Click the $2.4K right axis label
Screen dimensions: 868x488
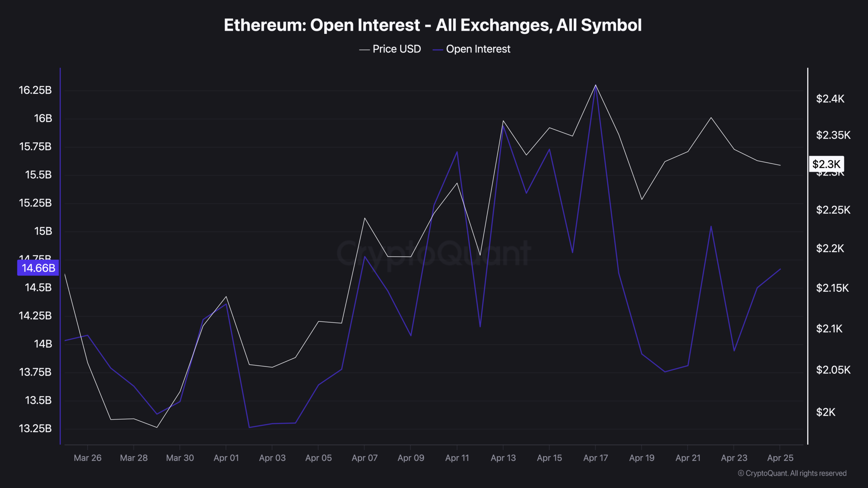(830, 99)
